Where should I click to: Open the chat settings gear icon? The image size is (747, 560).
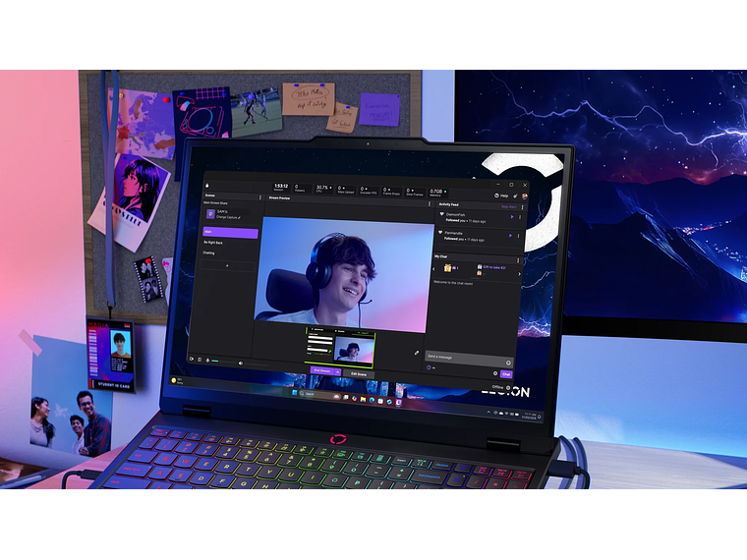point(495,374)
